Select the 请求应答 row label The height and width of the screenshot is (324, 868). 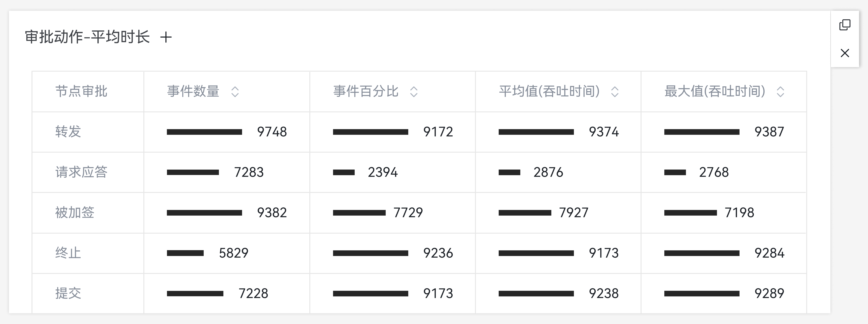click(x=81, y=172)
